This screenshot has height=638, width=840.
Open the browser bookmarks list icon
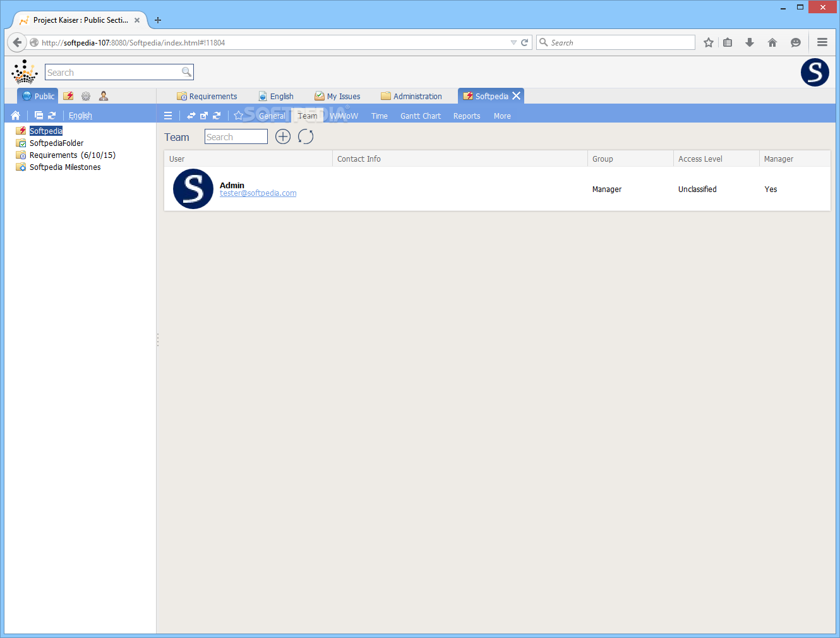[x=728, y=42]
